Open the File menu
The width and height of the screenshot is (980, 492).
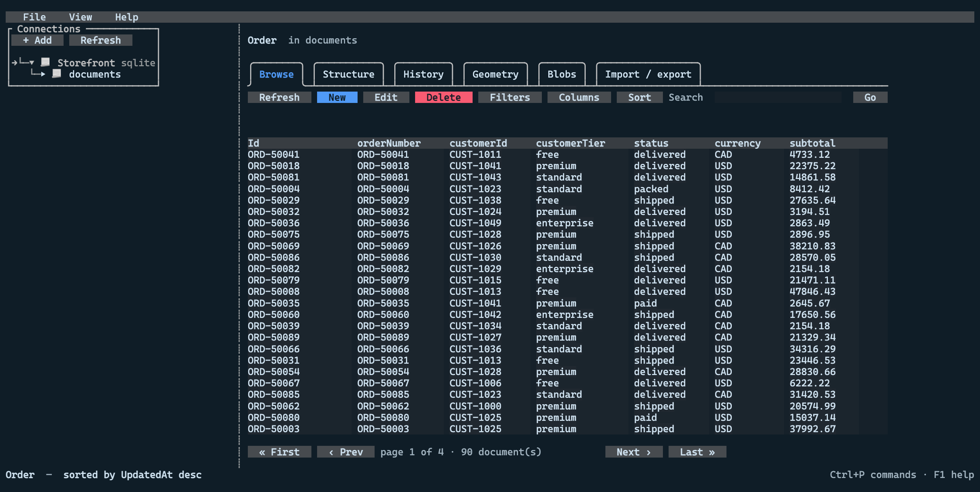(34, 17)
